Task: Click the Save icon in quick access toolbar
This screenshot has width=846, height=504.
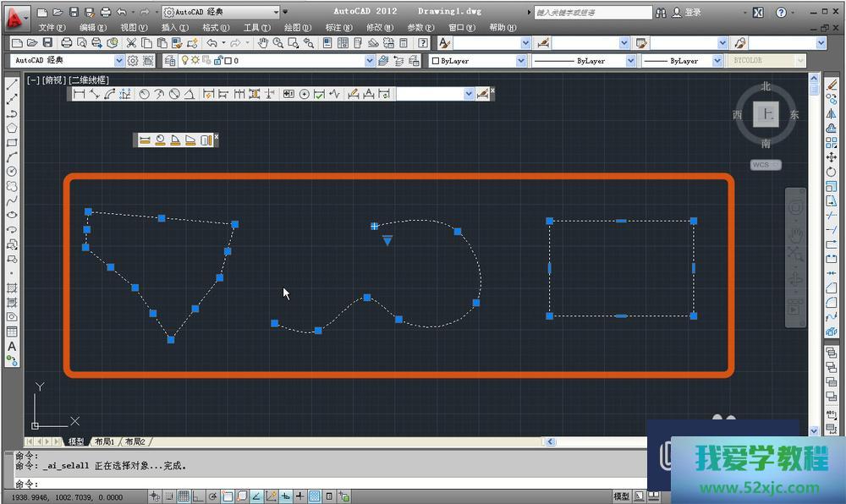Action: (74, 13)
